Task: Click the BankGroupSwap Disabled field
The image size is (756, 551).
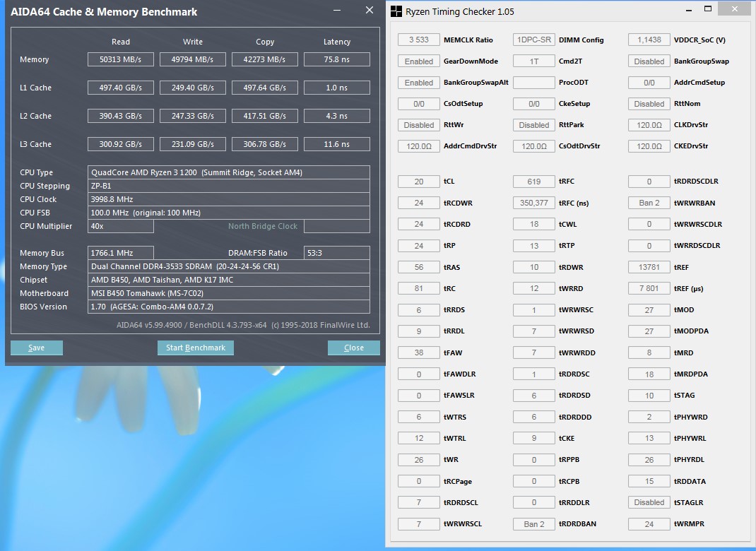Action: click(649, 61)
